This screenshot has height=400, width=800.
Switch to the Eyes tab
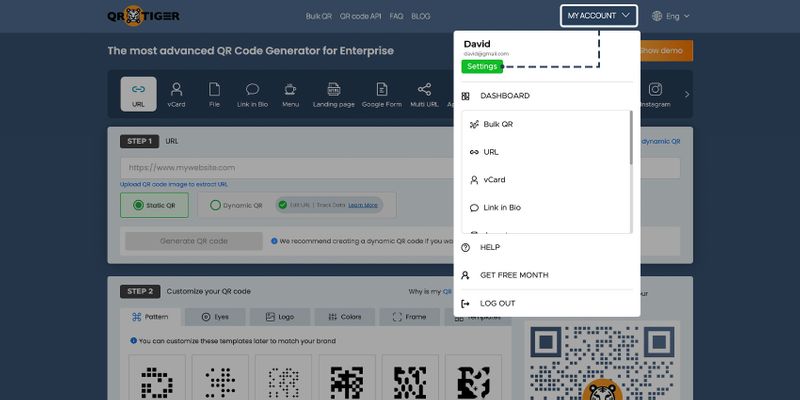[x=215, y=317]
